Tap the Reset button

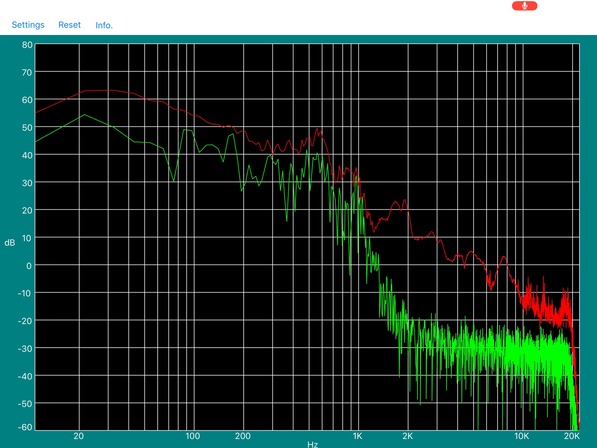[69, 25]
